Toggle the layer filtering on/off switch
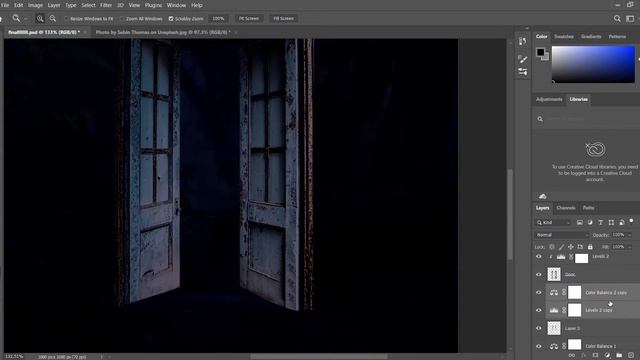Screen dimensions: 640x360 (631, 221)
